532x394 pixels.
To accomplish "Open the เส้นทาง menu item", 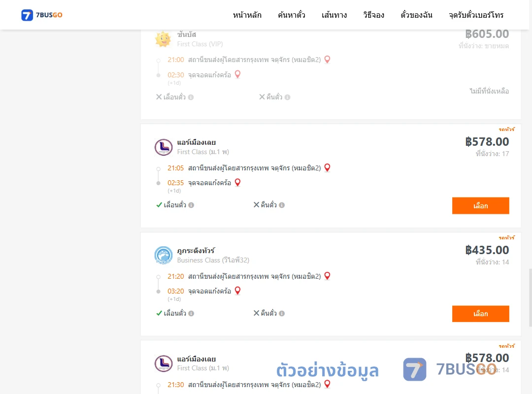I will [334, 15].
